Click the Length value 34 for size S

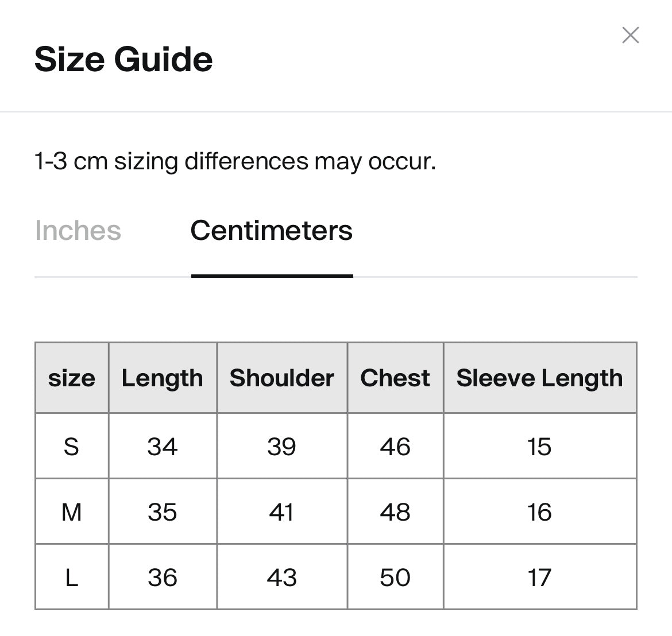tap(163, 447)
